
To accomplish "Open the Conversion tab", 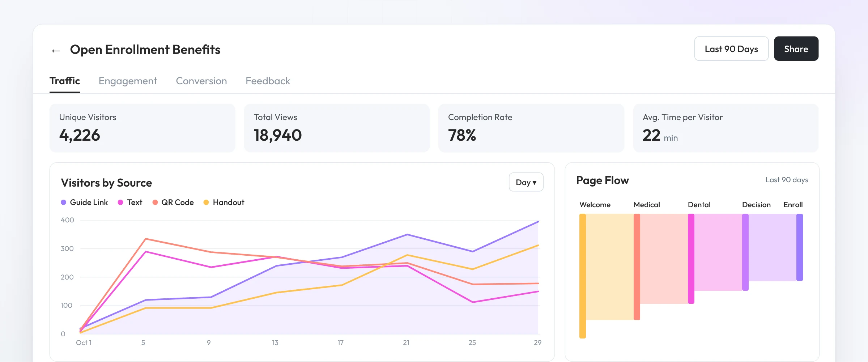I will tap(201, 81).
